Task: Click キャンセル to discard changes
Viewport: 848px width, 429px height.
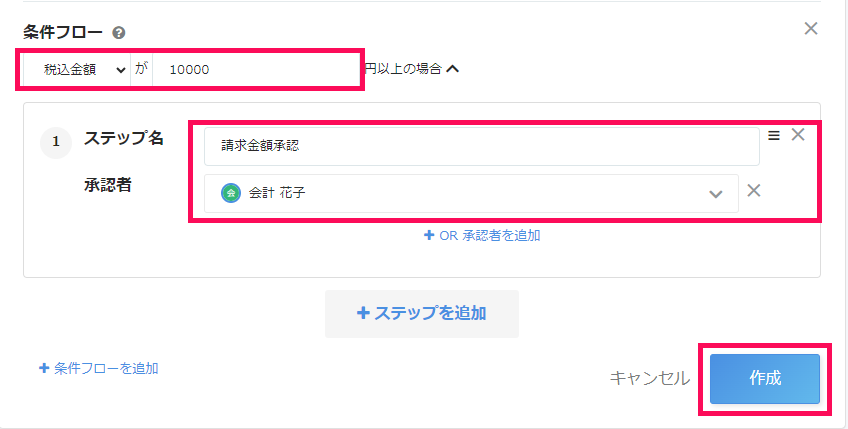Action: [x=650, y=378]
